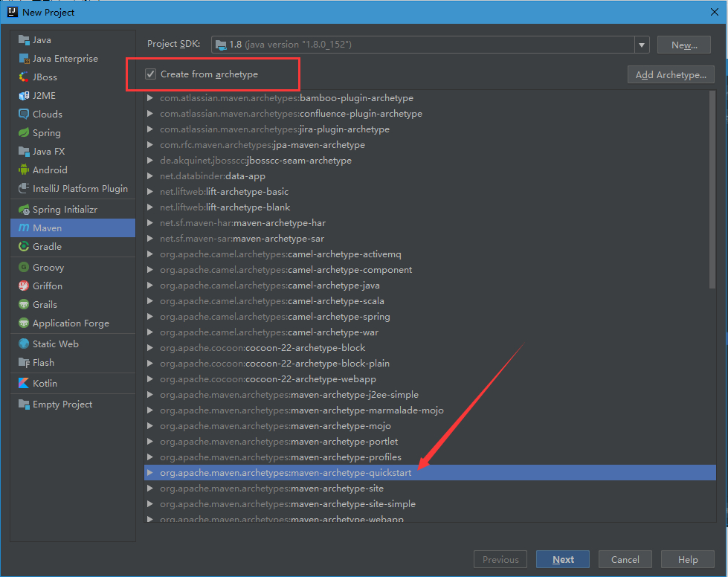
Task: Click the J2ME icon
Action: point(24,96)
